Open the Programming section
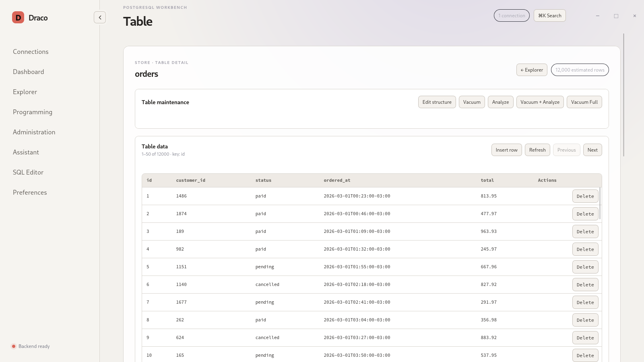 click(33, 112)
